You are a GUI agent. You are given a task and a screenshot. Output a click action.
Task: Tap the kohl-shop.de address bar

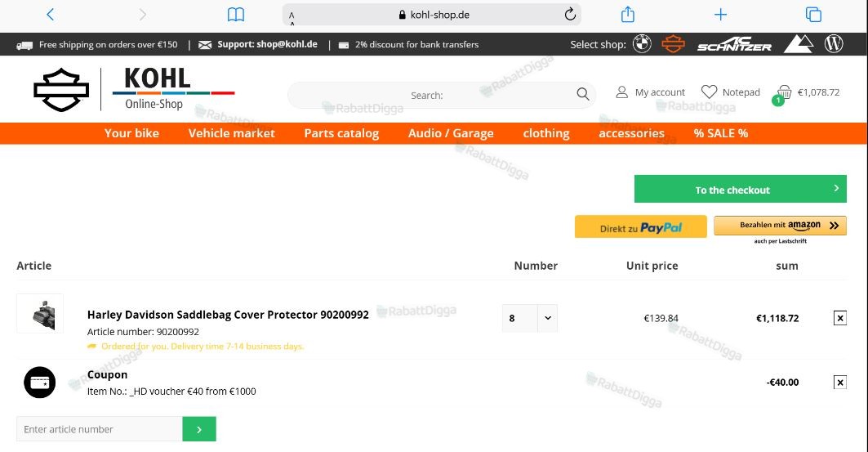point(432,15)
